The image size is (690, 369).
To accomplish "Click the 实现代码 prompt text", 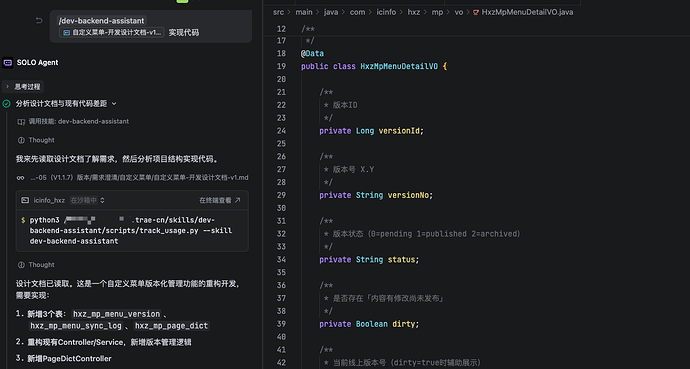I will [184, 33].
